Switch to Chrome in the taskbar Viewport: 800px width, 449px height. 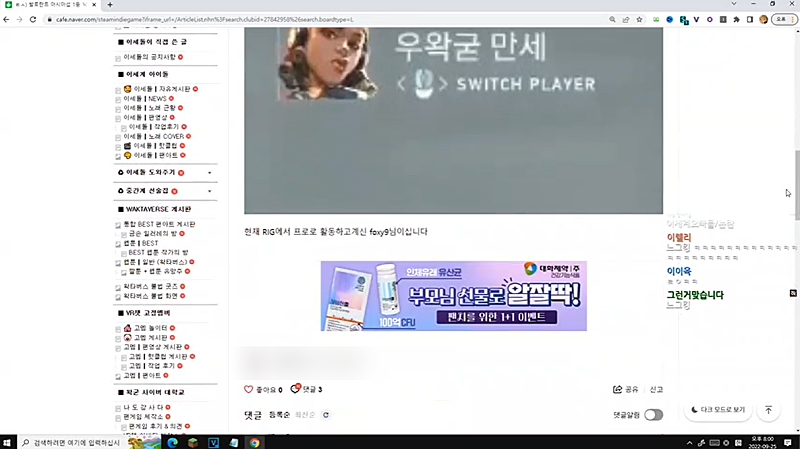(x=254, y=442)
